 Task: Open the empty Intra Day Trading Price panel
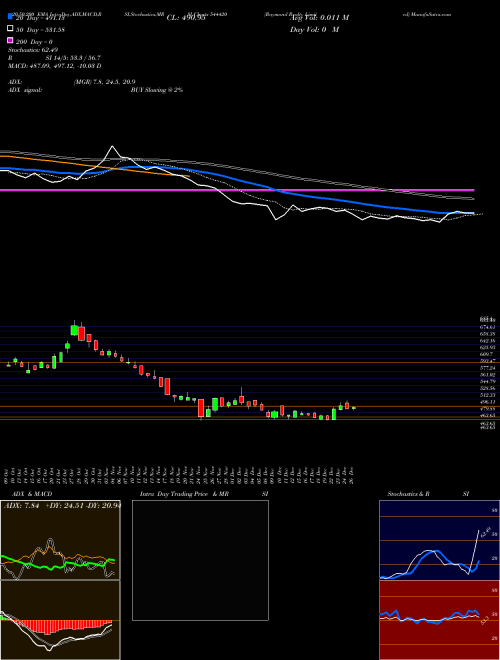[x=200, y=560]
